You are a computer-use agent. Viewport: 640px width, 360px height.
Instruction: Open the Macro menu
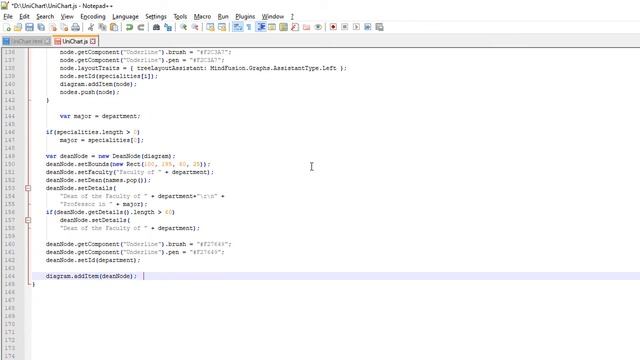(x=202, y=16)
